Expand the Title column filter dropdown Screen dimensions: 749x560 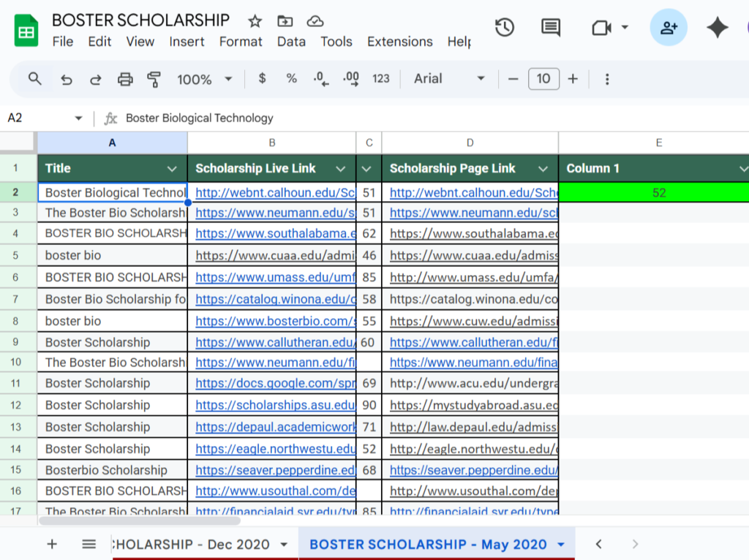[x=172, y=169]
